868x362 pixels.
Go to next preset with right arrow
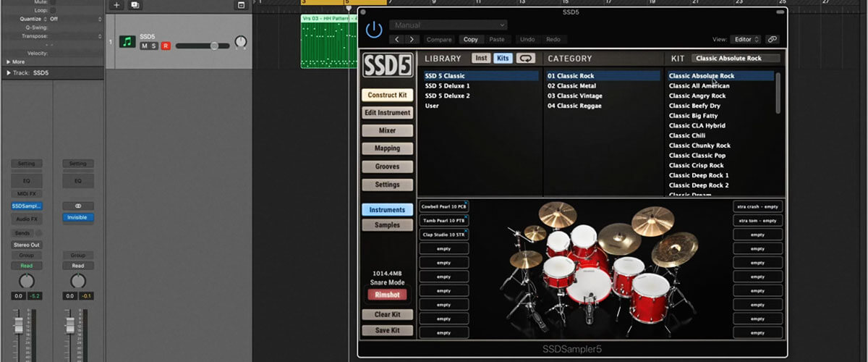click(412, 39)
